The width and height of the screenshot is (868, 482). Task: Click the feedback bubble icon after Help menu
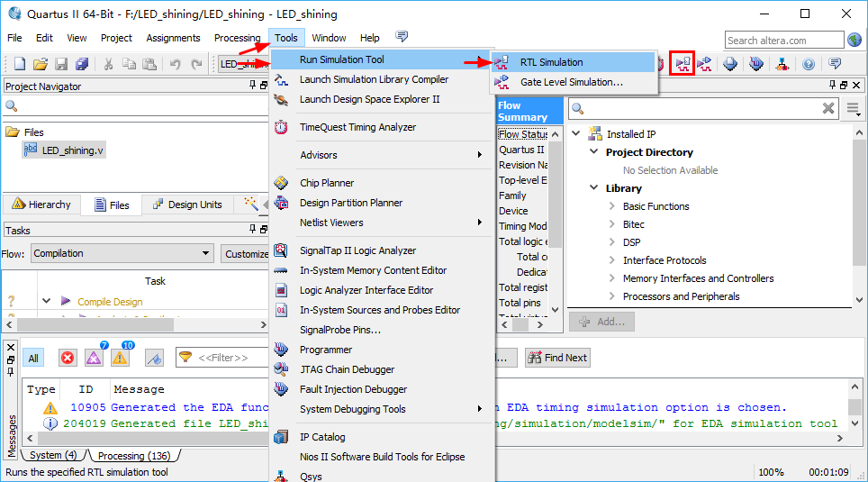click(402, 37)
